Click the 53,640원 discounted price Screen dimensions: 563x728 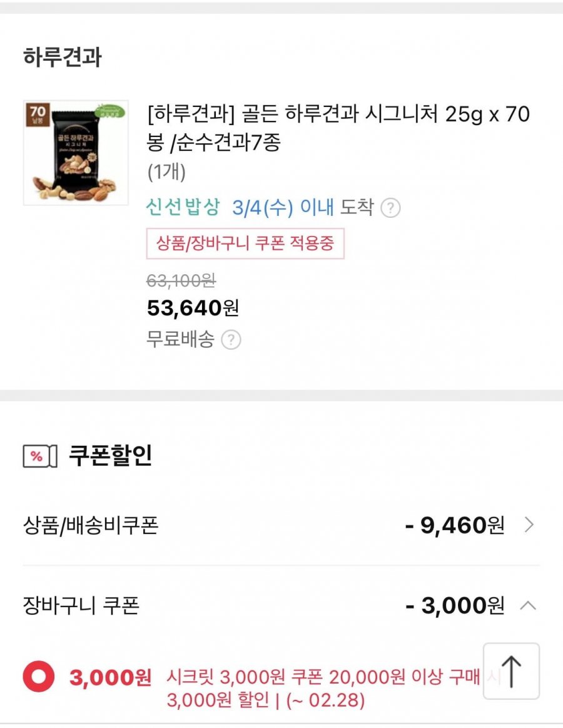(x=193, y=307)
